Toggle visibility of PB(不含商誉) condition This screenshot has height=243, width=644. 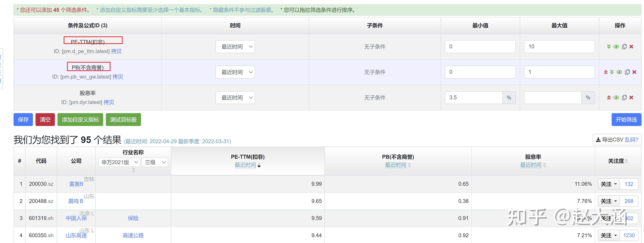(x=619, y=72)
